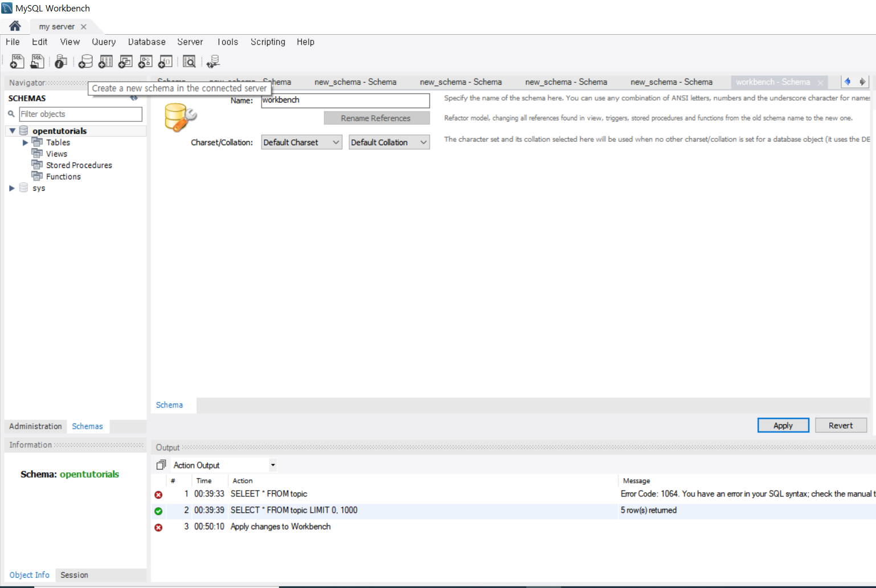Open the File menu
This screenshot has height=588, width=876.
click(x=13, y=42)
